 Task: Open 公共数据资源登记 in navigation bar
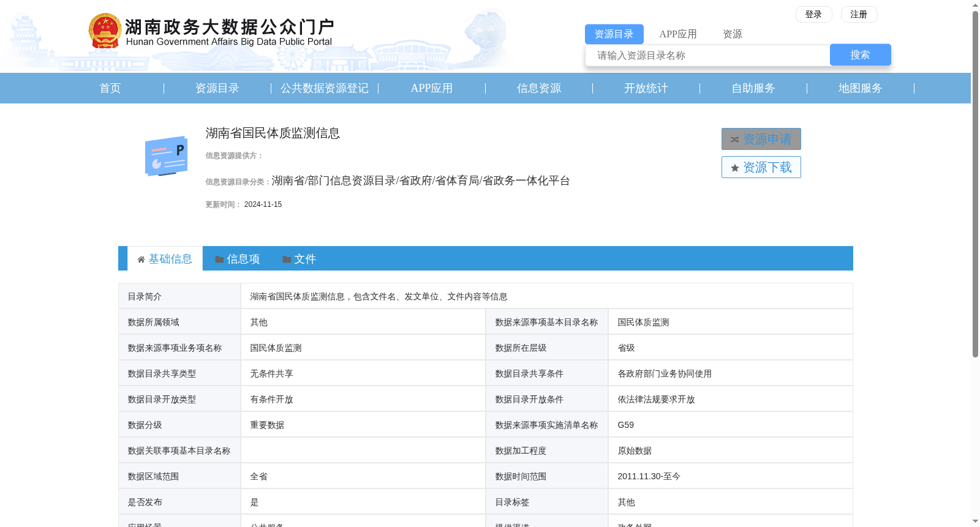(325, 88)
